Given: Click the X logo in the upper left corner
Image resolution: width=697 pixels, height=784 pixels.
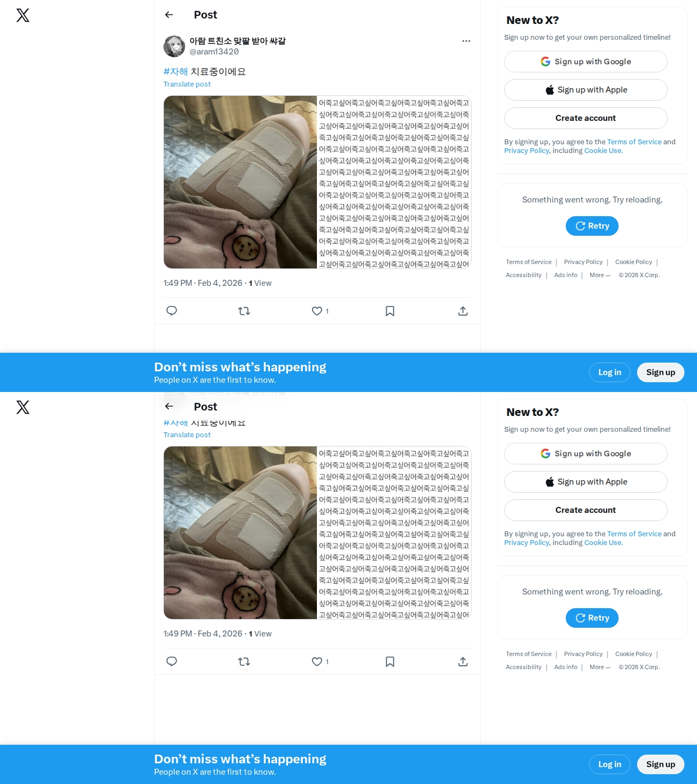Looking at the screenshot, I should 23,15.
